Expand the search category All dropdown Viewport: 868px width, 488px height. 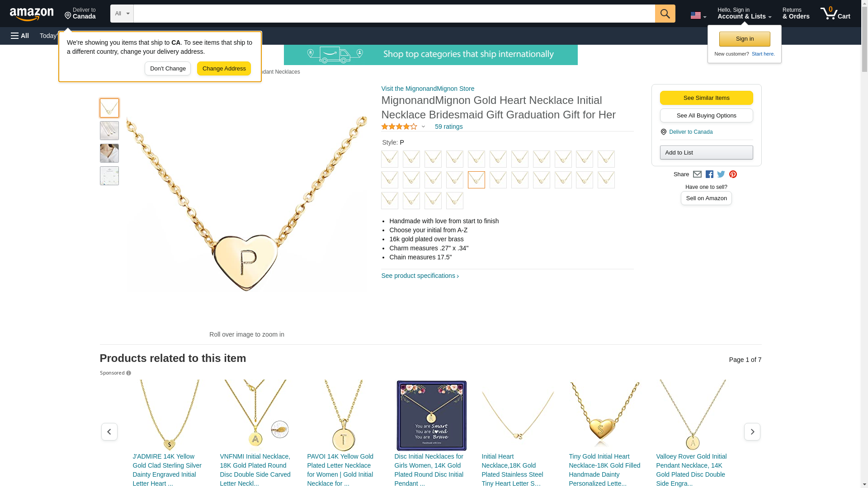(x=122, y=14)
